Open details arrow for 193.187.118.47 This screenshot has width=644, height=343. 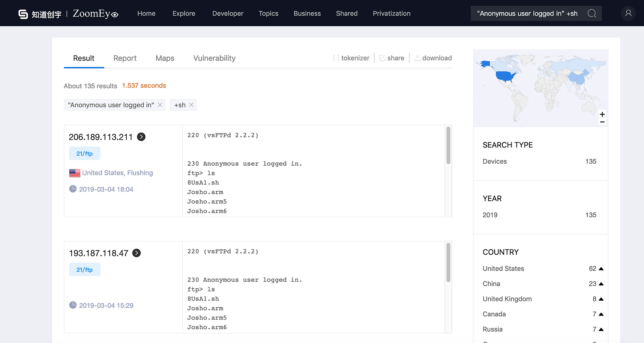pos(137,253)
